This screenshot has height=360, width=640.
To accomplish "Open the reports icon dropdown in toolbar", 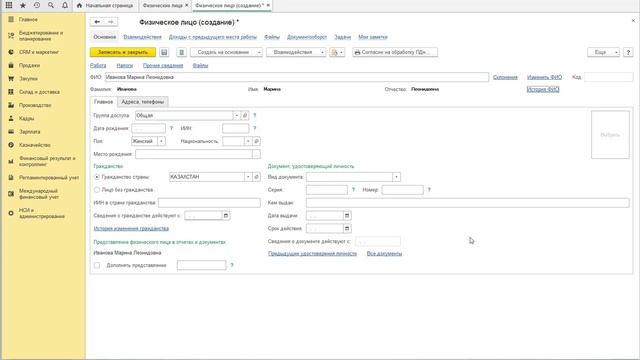I will pyautogui.click(x=337, y=52).
